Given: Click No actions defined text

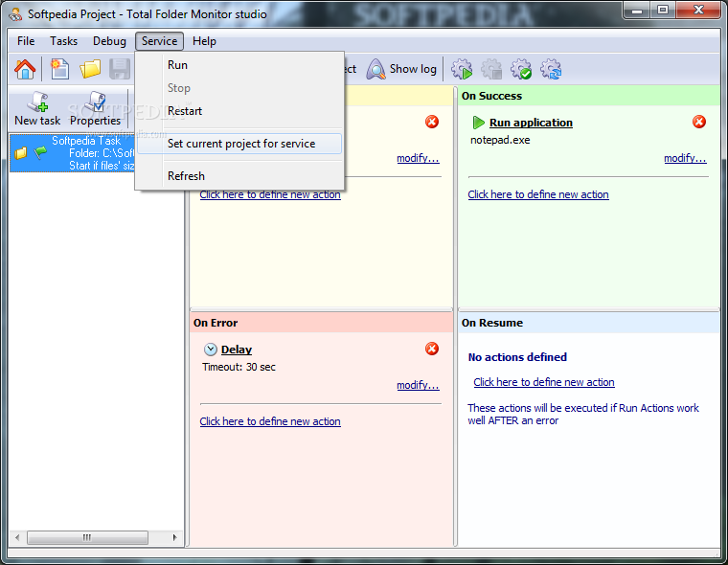Looking at the screenshot, I should 517,357.
